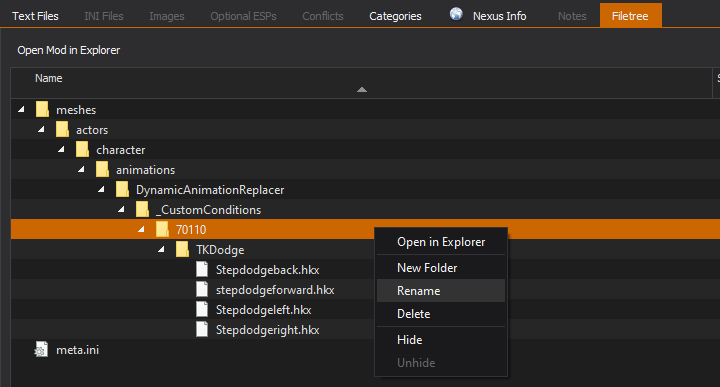The height and width of the screenshot is (387, 720).
Task: Click the DynamicAnimationReplacer folder icon
Action: (122, 190)
